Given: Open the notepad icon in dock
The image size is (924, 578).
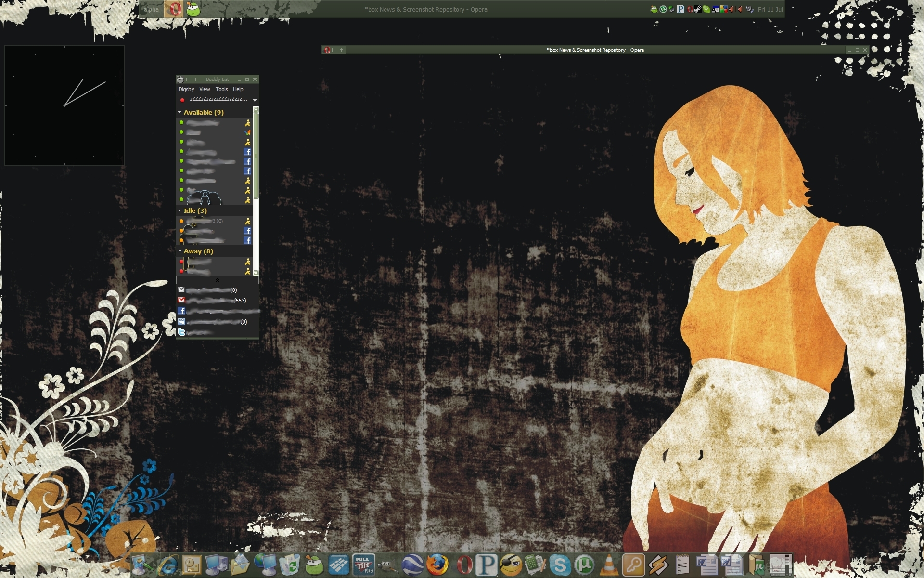Looking at the screenshot, I should (682, 565).
